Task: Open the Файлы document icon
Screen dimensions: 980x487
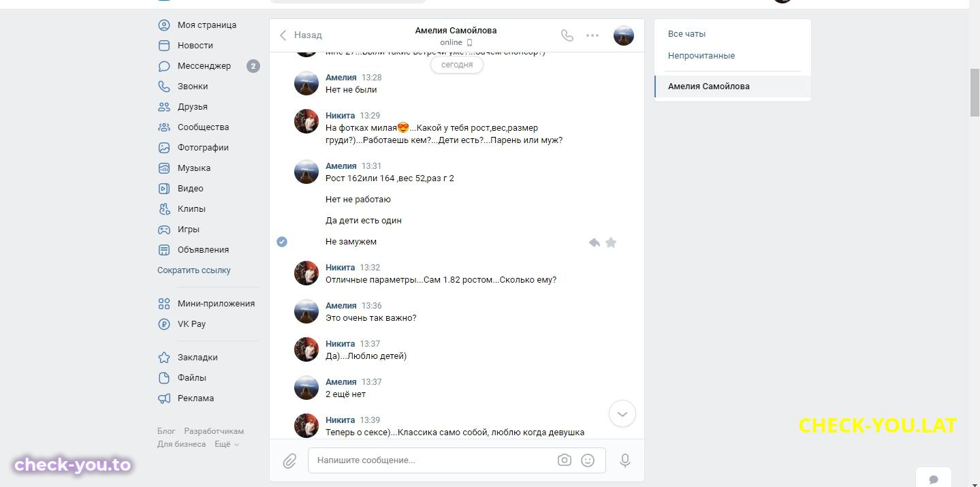Action: coord(163,378)
